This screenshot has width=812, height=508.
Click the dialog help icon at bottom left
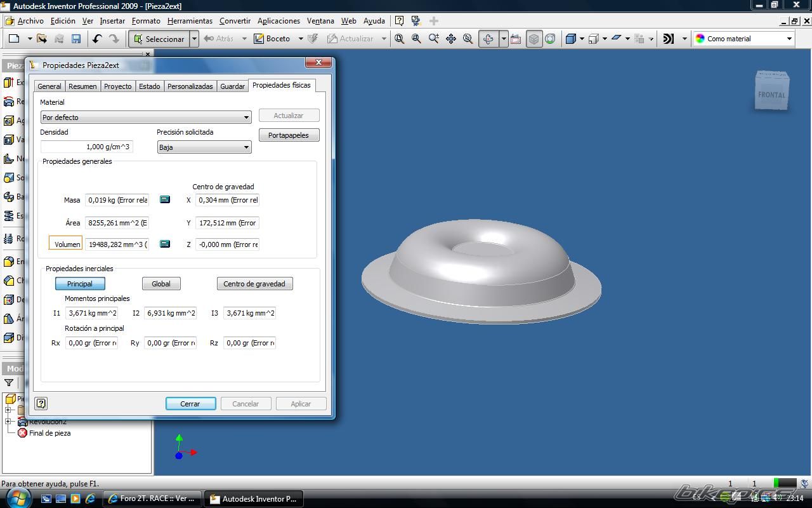pos(41,403)
